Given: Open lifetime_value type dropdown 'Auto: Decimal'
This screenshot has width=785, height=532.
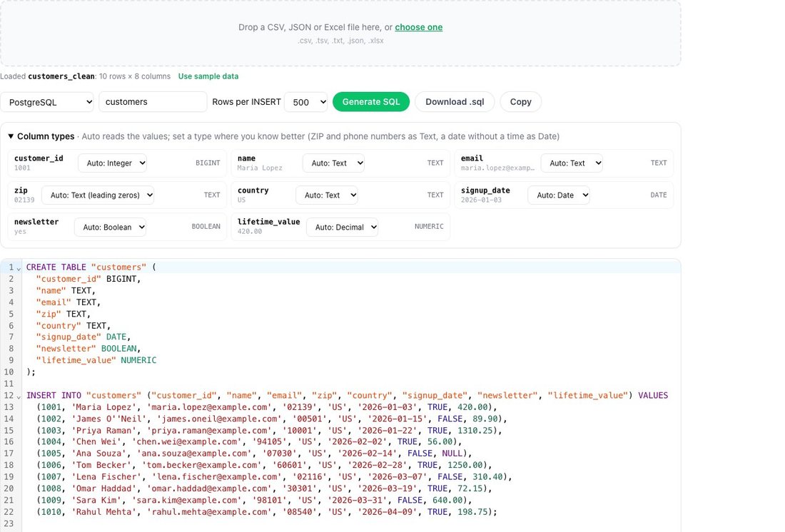Looking at the screenshot, I should (x=342, y=227).
